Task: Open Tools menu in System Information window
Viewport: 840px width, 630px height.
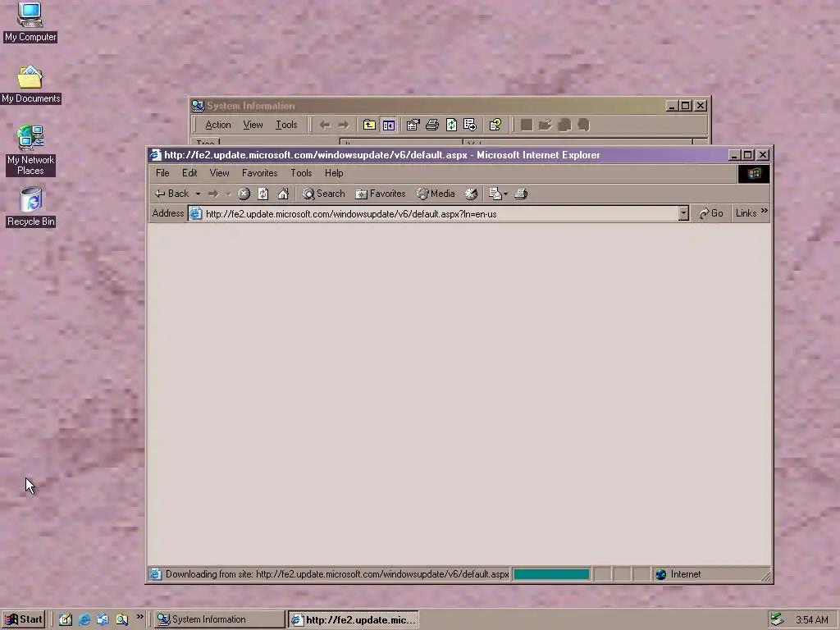Action: click(286, 125)
